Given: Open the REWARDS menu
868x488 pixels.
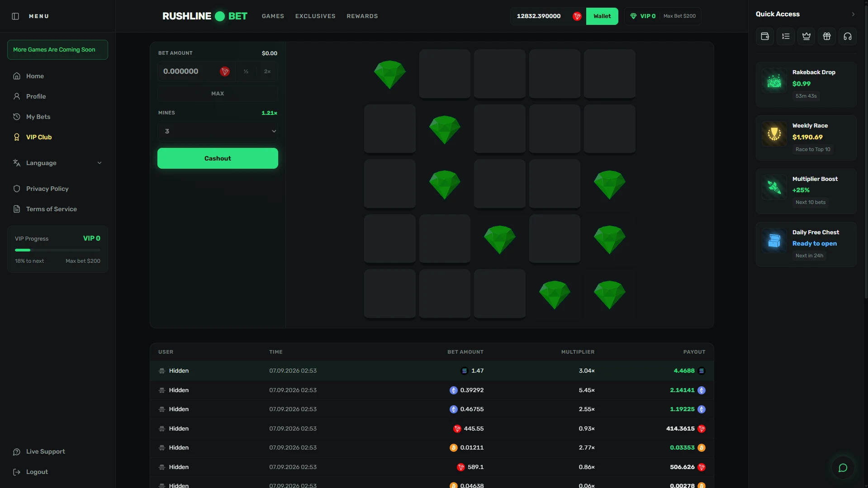Looking at the screenshot, I should tap(362, 16).
